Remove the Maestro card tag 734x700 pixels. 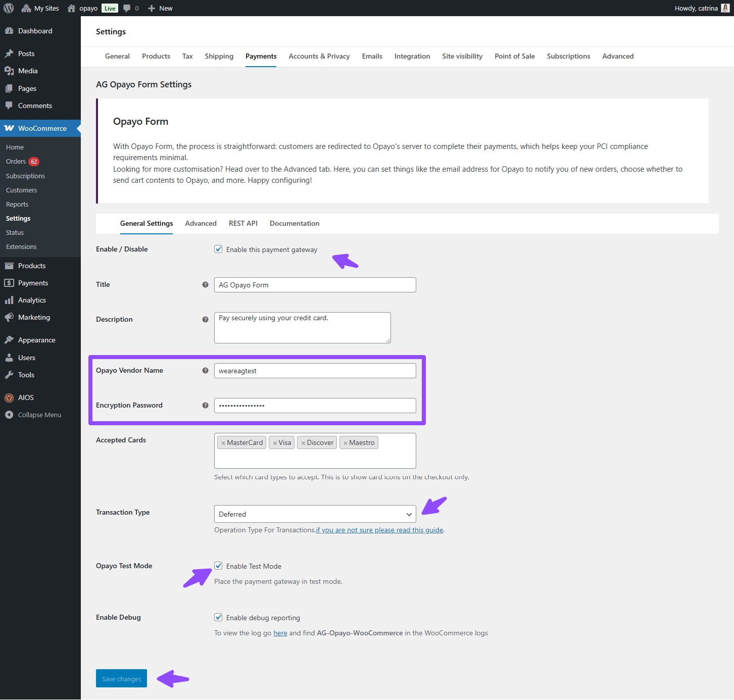(346, 443)
